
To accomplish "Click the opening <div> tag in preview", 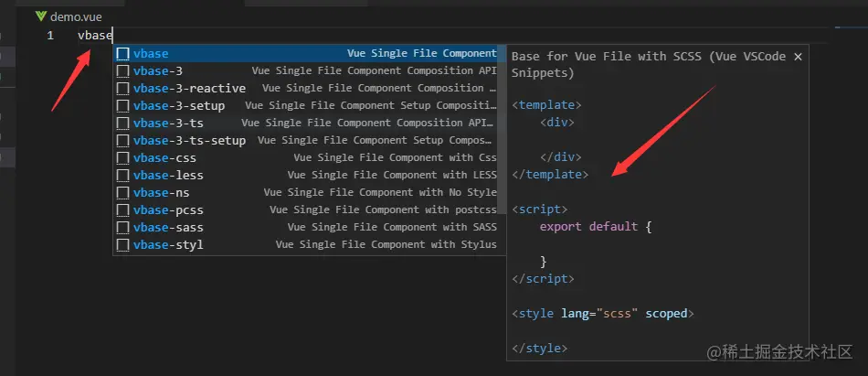I will [557, 122].
